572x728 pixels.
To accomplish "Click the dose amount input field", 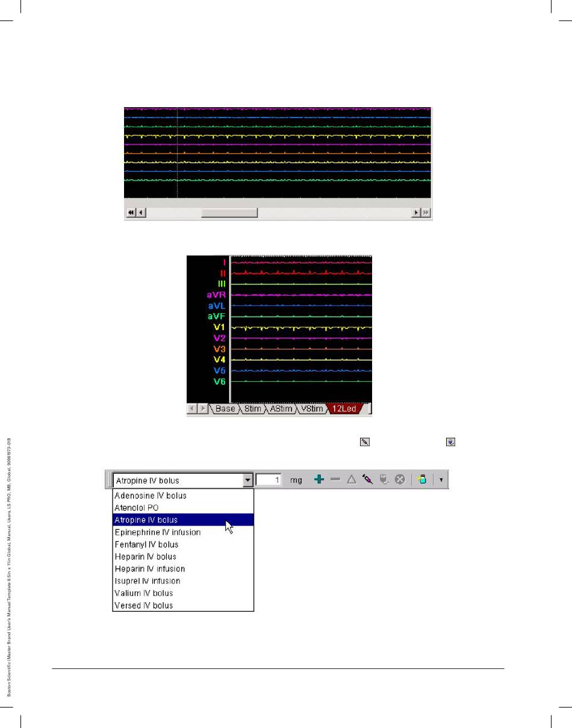I will point(269,481).
